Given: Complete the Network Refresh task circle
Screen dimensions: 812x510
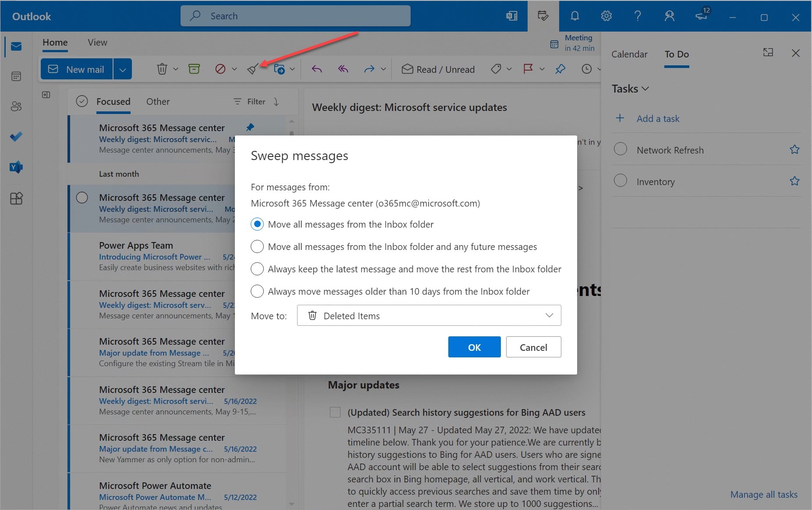Looking at the screenshot, I should (621, 149).
